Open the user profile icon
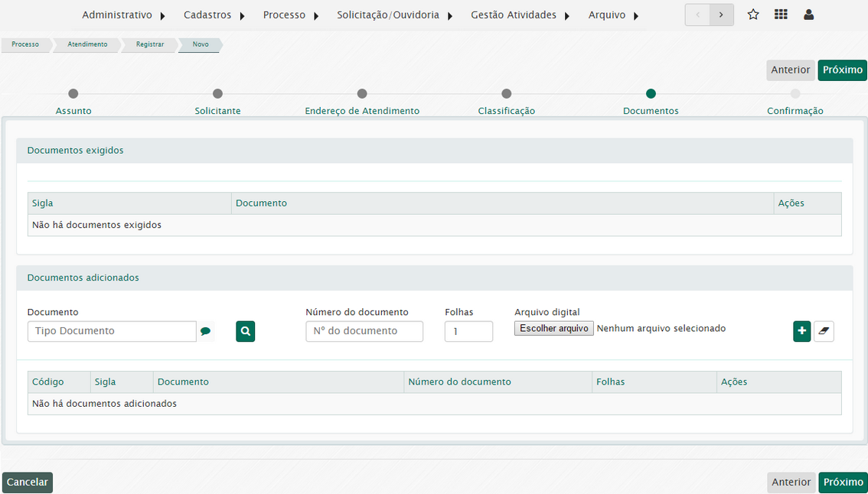This screenshot has width=868, height=494. pos(808,15)
